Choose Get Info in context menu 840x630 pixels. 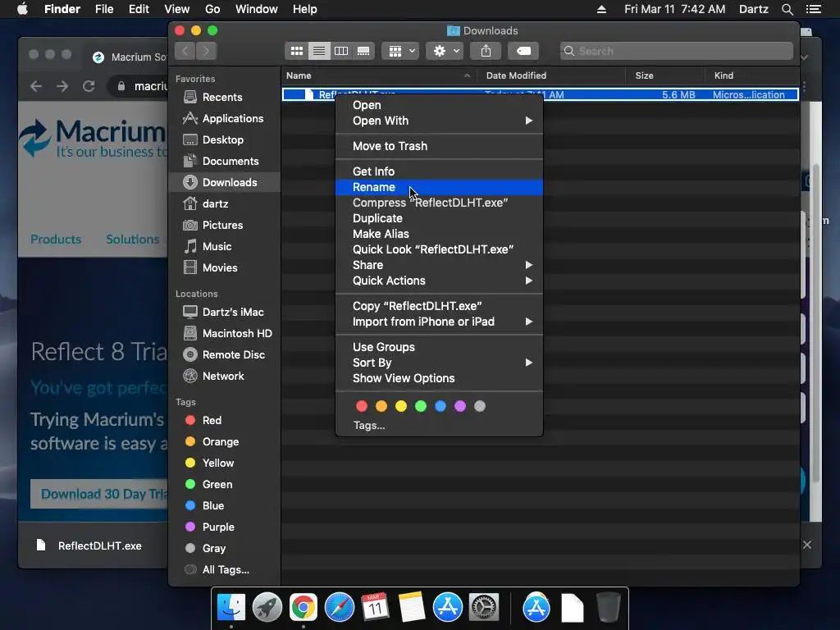pos(439,171)
